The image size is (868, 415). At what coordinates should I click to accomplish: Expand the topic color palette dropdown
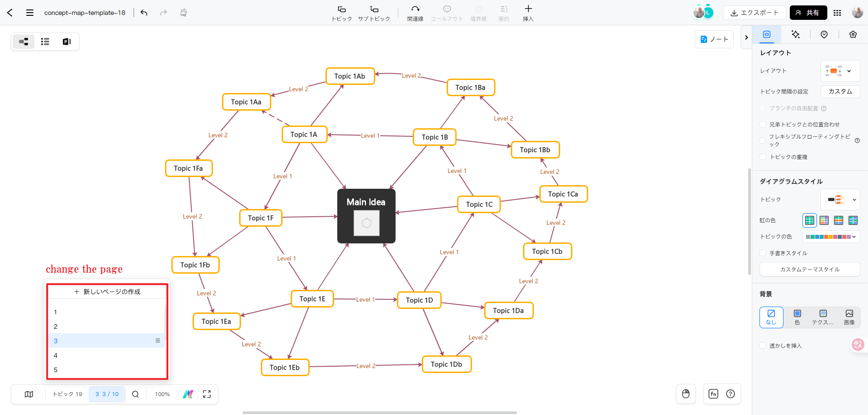point(831,237)
